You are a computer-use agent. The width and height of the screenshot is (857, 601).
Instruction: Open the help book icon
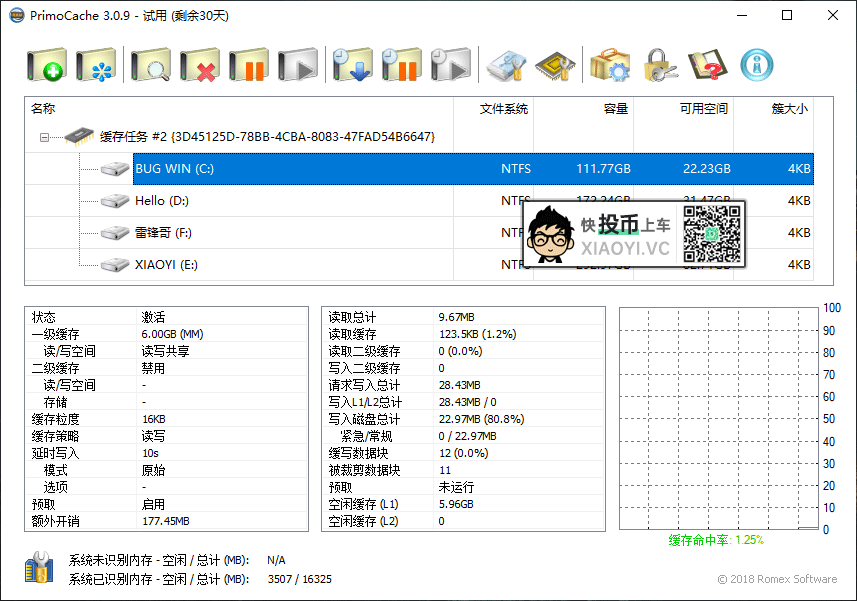point(708,66)
